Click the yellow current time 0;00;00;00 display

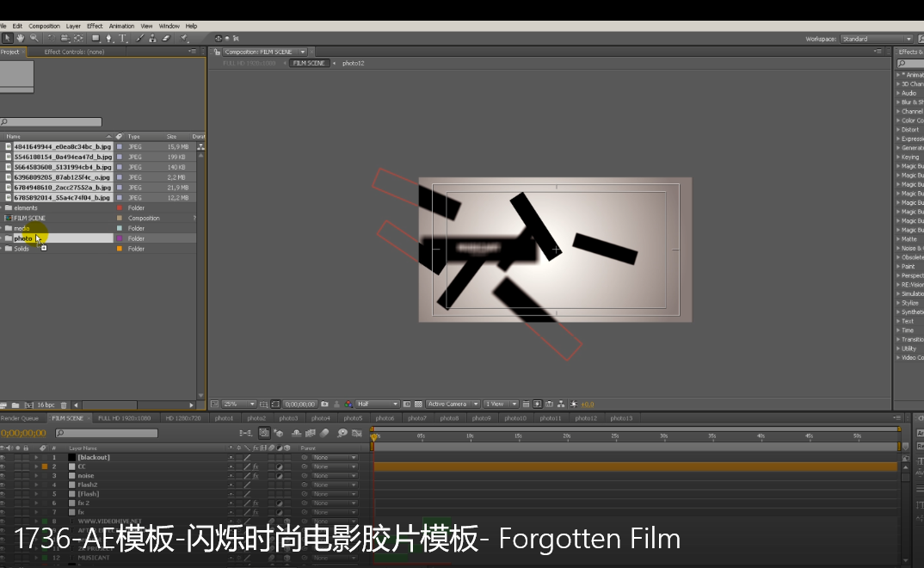[x=23, y=433]
